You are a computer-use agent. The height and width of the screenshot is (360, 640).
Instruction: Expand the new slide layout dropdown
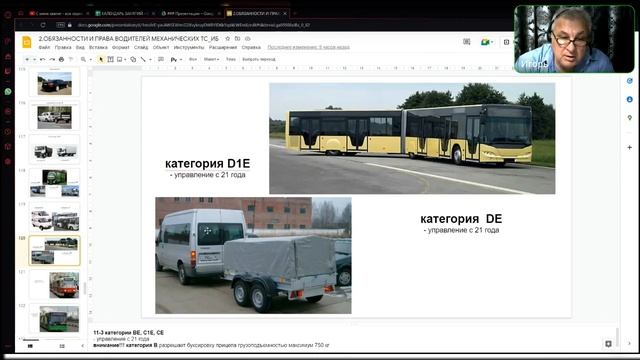(34, 60)
